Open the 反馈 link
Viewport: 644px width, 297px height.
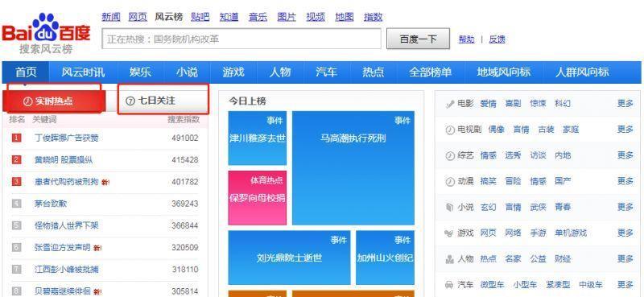coord(497,39)
